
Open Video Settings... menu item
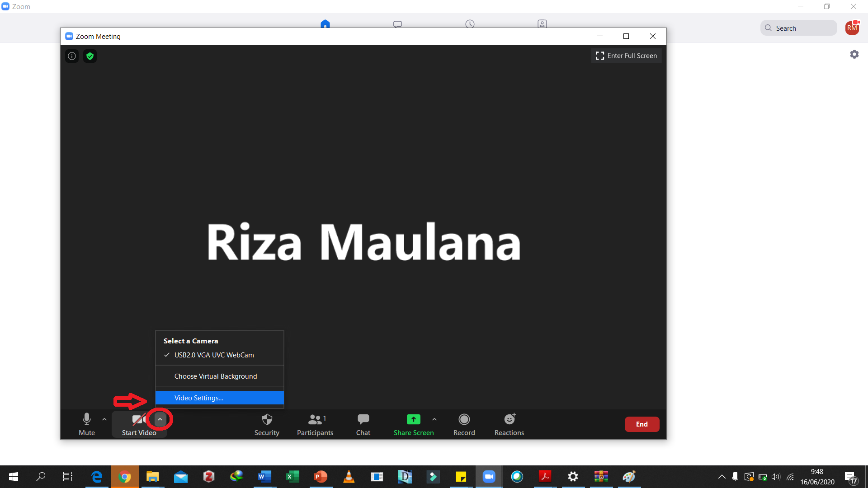(199, 398)
